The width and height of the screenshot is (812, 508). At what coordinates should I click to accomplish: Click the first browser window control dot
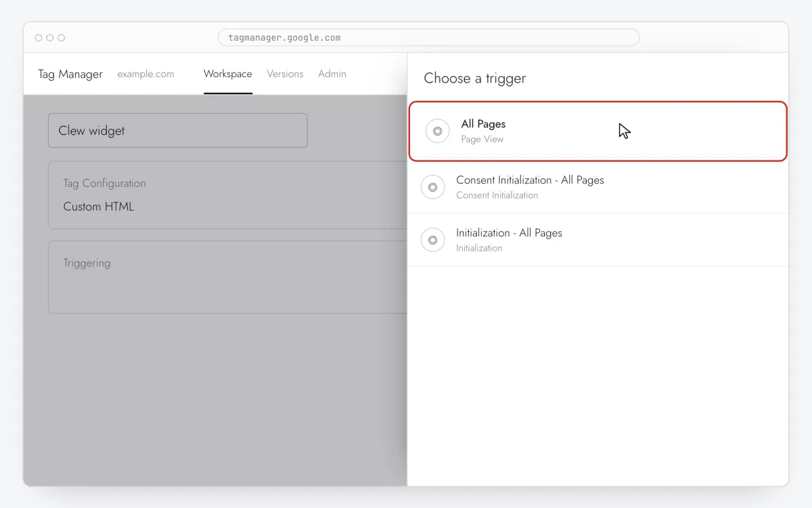39,38
